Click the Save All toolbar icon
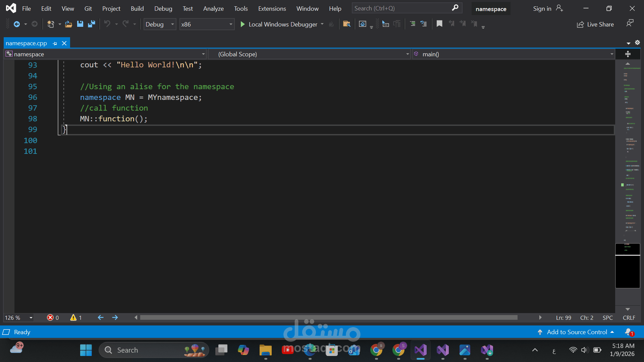Viewport: 644px width, 362px height. (x=91, y=24)
